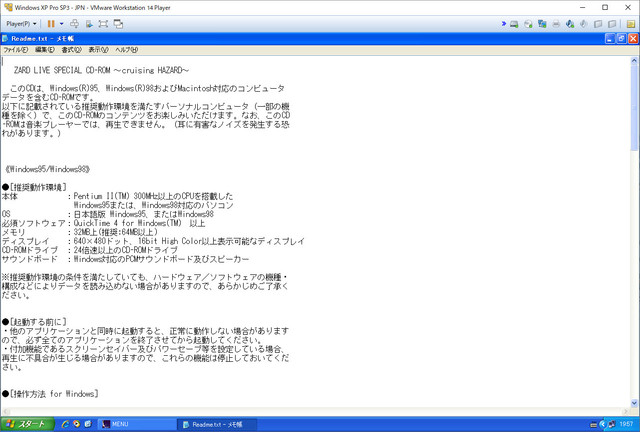Click the printer device icon
This screenshot has width=640, height=432.
556,24
